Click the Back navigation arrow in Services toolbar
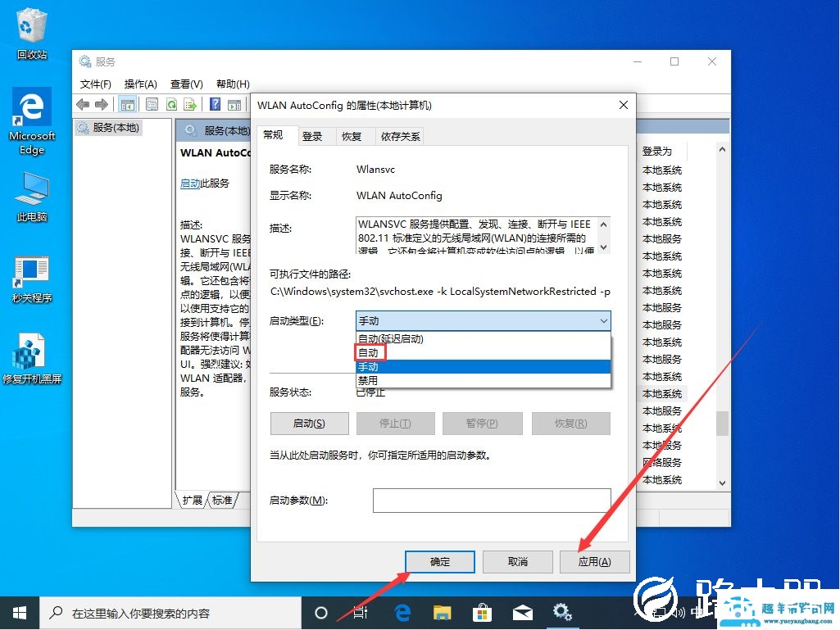Image resolution: width=840 pixels, height=630 pixels. pos(82,105)
